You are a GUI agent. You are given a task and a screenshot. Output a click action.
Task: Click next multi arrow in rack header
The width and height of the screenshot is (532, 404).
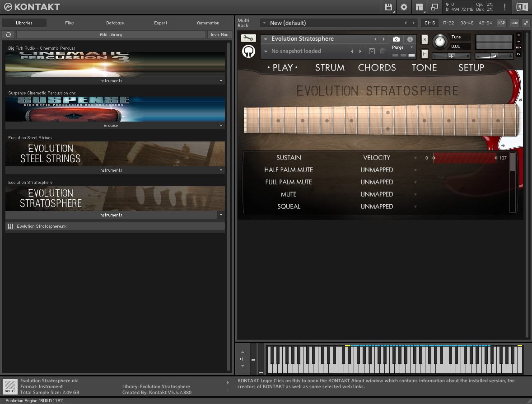(x=414, y=23)
